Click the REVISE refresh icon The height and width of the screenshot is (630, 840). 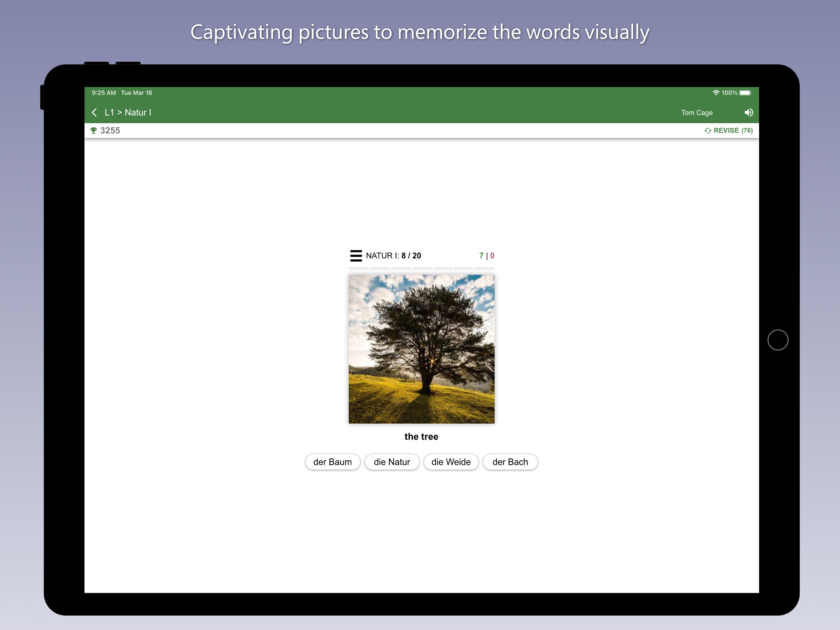[x=707, y=131]
